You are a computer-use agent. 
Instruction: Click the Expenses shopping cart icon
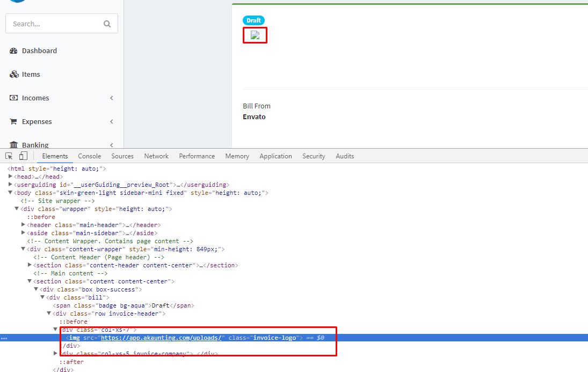click(13, 121)
